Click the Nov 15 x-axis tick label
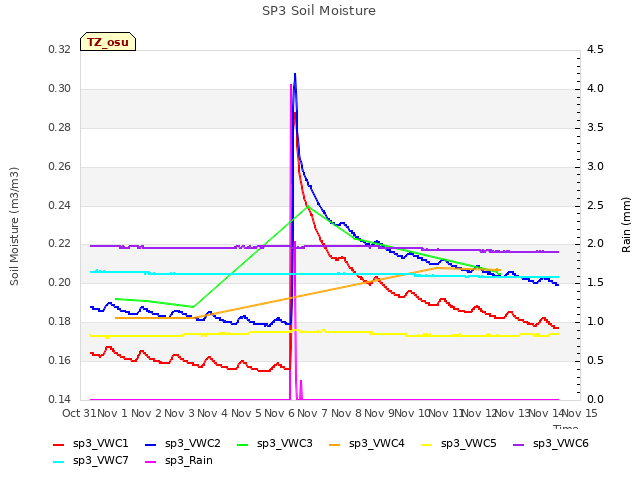The height and width of the screenshot is (480, 640). [x=580, y=413]
